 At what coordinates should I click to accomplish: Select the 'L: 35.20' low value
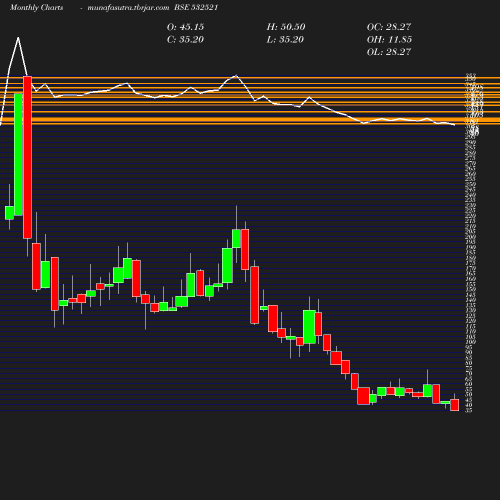point(285,39)
